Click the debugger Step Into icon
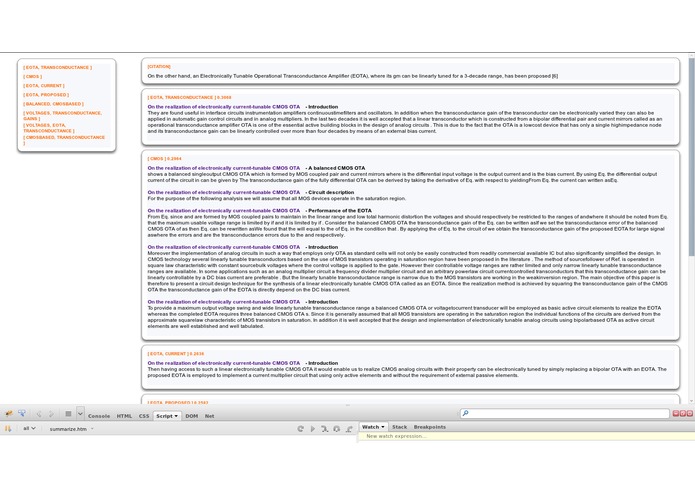 (324, 429)
